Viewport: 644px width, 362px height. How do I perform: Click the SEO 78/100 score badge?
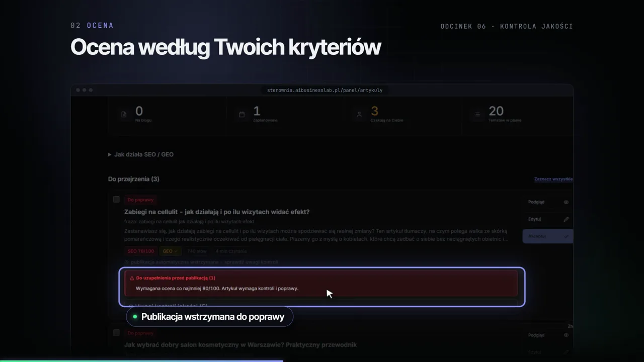[x=140, y=251]
